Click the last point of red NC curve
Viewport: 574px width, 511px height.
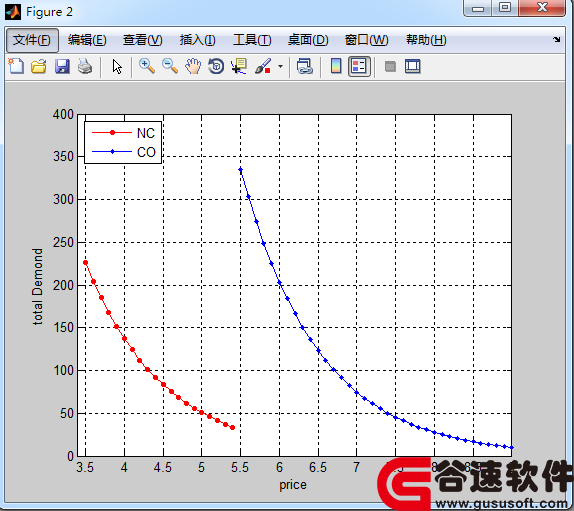232,428
